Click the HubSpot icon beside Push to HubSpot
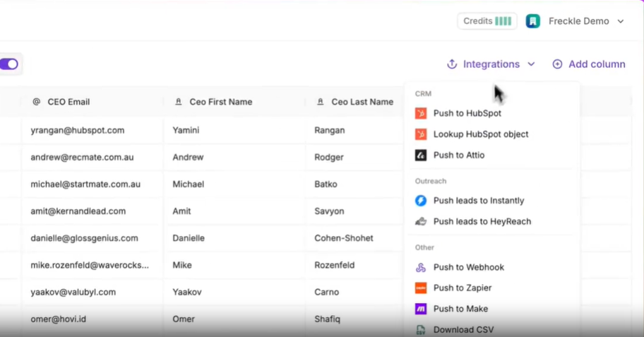This screenshot has height=337, width=644. pyautogui.click(x=421, y=113)
